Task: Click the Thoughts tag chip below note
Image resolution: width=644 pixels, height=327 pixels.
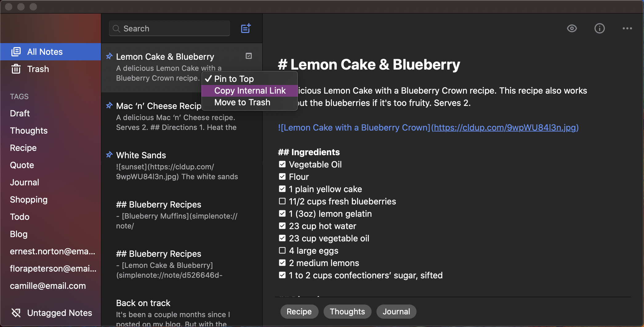Action: 347,312
